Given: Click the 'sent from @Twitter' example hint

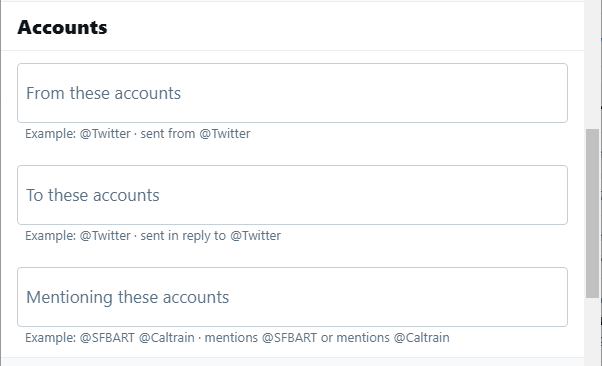Looking at the screenshot, I should click(x=195, y=134).
